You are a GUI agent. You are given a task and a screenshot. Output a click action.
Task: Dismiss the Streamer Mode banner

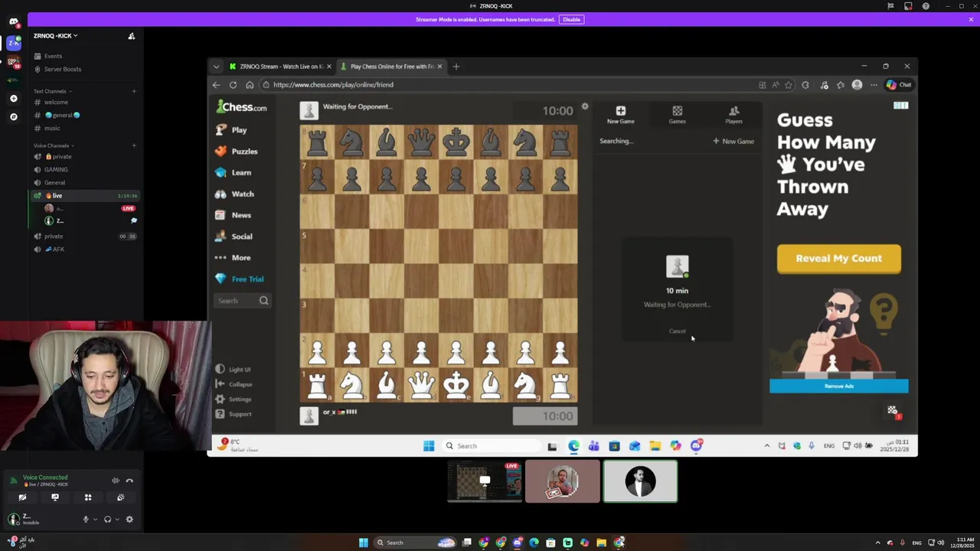[971, 19]
